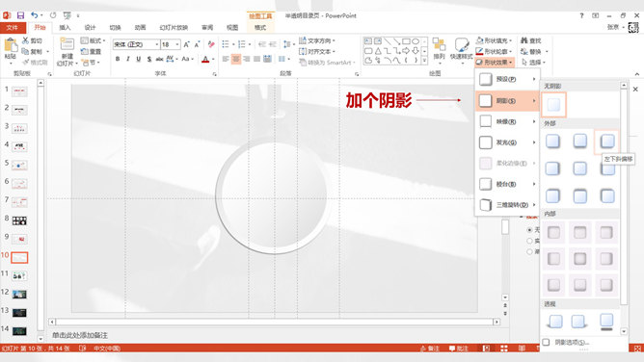Check the 阴影选项 checkbox at the shadow gallery bottom

point(546,343)
